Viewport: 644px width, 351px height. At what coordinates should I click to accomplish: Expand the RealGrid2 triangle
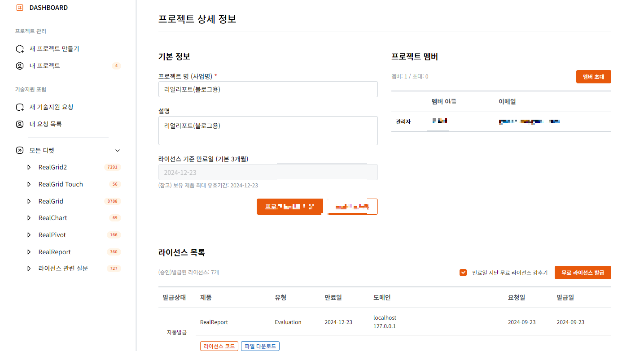point(29,167)
